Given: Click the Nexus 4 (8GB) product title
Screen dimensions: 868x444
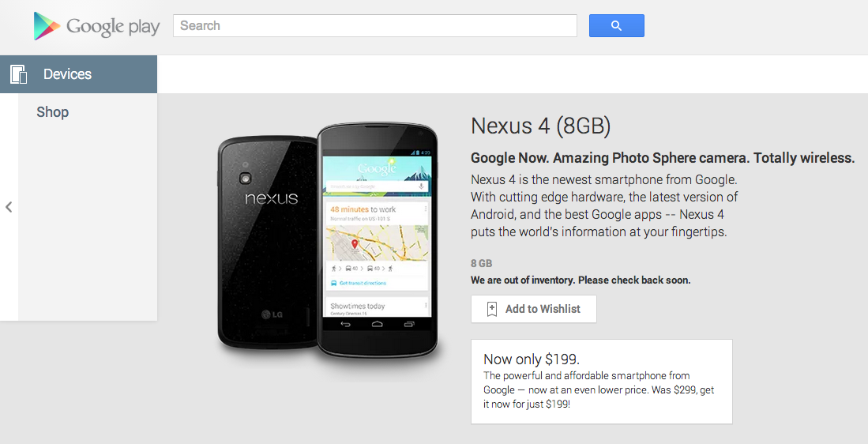Looking at the screenshot, I should [x=540, y=126].
